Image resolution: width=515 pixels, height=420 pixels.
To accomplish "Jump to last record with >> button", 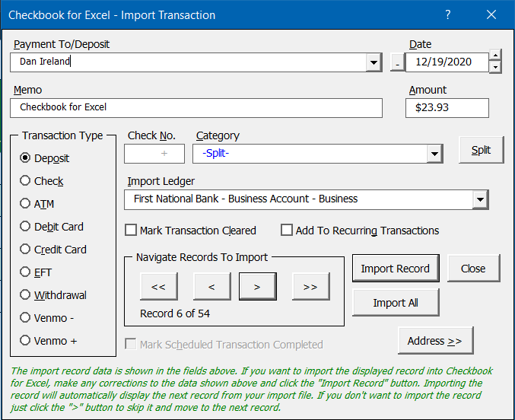I will coord(310,287).
